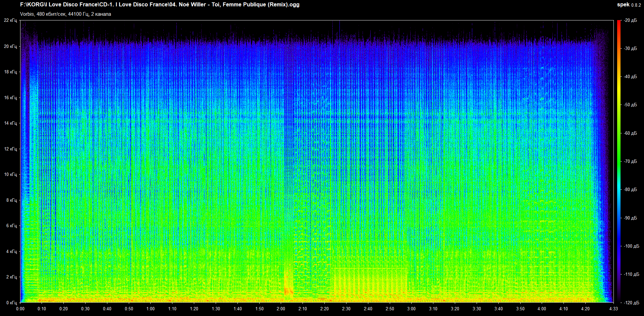This screenshot has width=644, height=316.
Task: Click the spek 0.8.2 version label
Action: [x=629, y=5]
